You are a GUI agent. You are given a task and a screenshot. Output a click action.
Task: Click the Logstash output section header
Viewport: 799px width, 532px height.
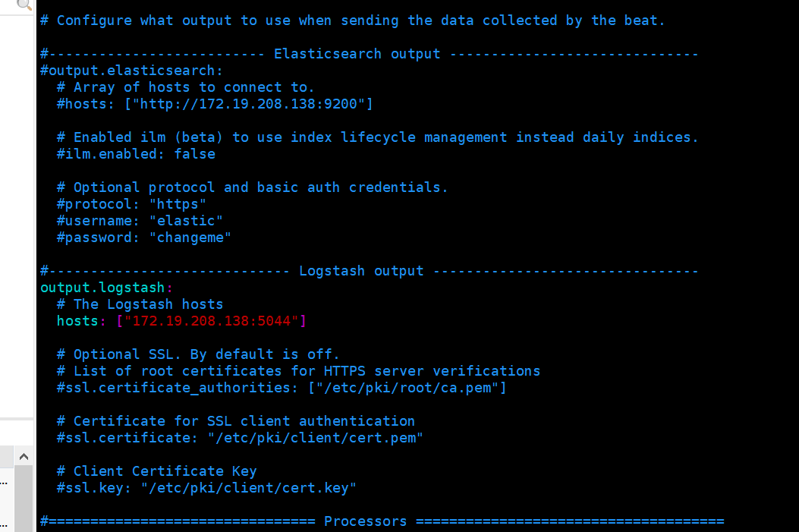(361, 271)
